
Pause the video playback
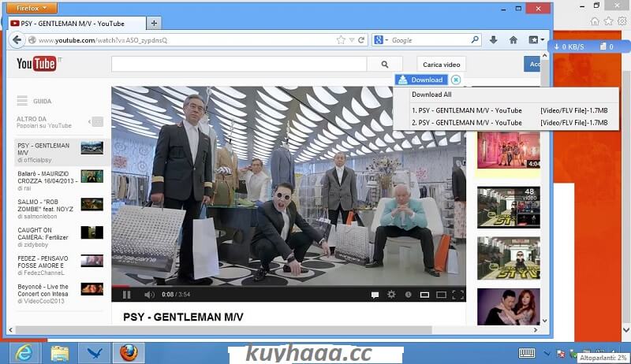[x=127, y=295]
